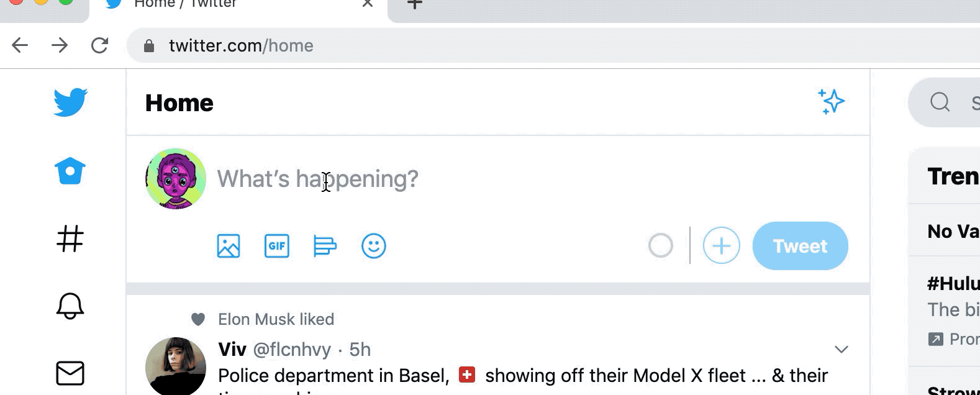This screenshot has height=395, width=980.
Task: Toggle latest tweets sparkle icon
Action: [832, 102]
